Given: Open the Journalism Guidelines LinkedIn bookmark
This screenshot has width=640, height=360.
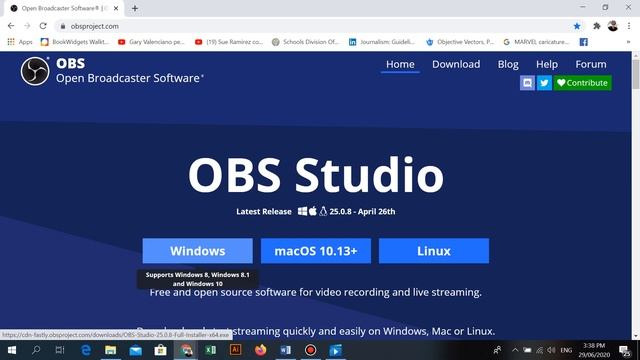Looking at the screenshot, I should [x=382, y=42].
